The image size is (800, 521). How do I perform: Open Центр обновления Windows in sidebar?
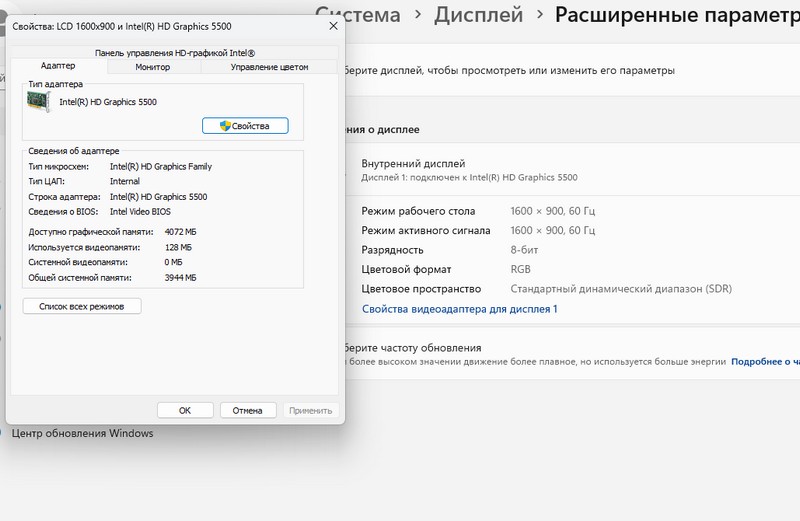[x=82, y=433]
